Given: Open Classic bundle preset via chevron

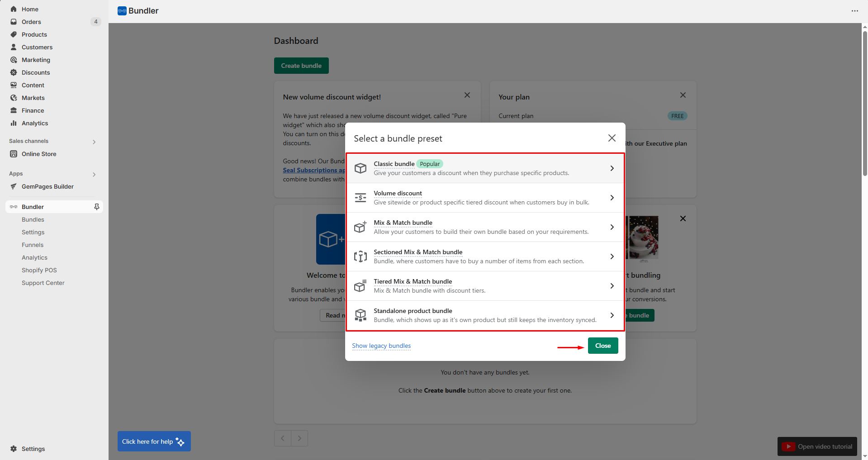Looking at the screenshot, I should [612, 168].
